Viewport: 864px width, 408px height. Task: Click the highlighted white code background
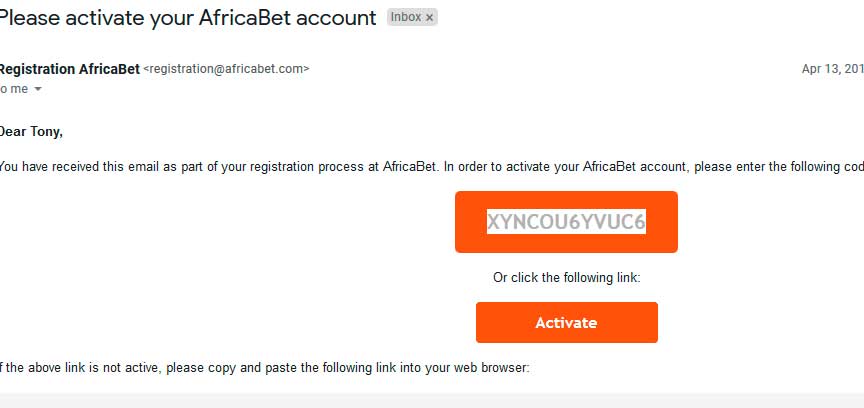point(566,222)
